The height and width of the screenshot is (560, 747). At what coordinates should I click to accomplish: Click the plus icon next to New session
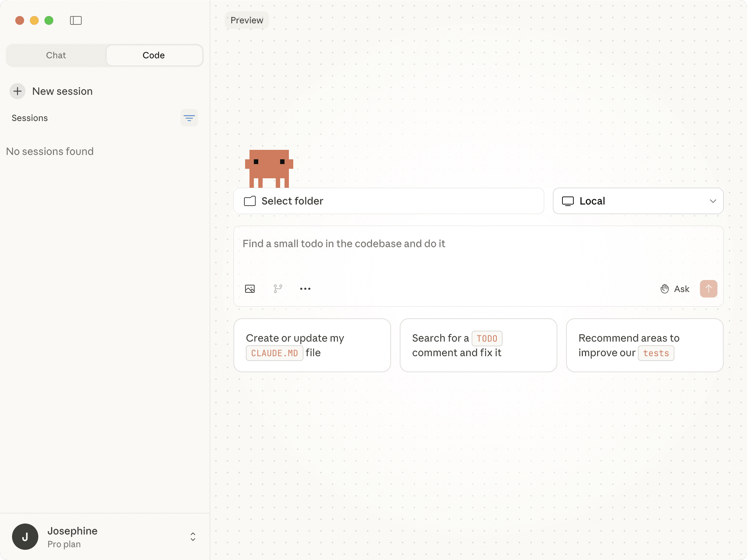click(18, 91)
